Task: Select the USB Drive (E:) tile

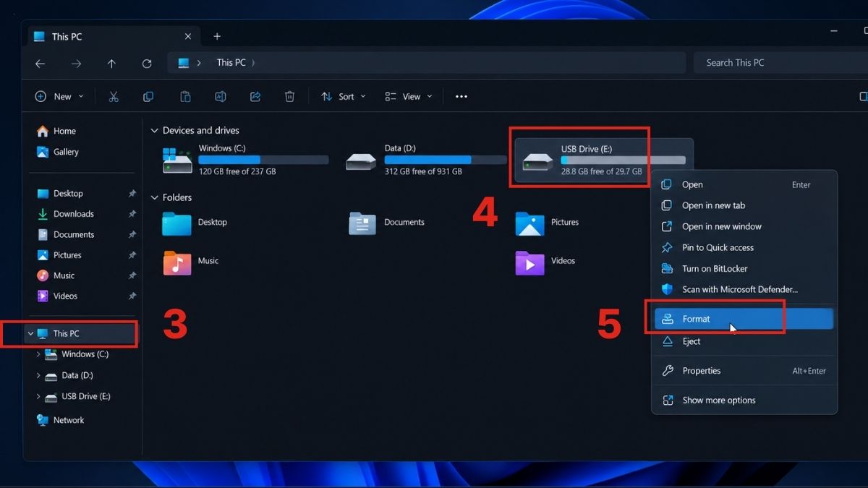Action: pos(604,159)
